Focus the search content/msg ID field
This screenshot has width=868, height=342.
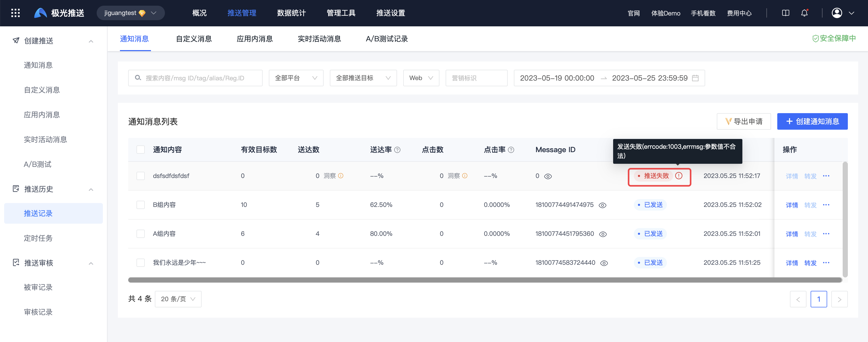195,78
